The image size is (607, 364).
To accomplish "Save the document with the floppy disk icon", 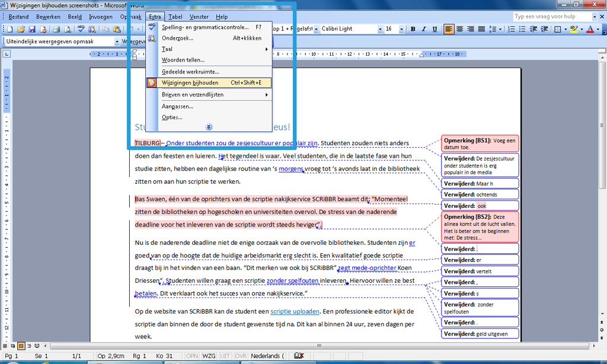I will 32,29.
